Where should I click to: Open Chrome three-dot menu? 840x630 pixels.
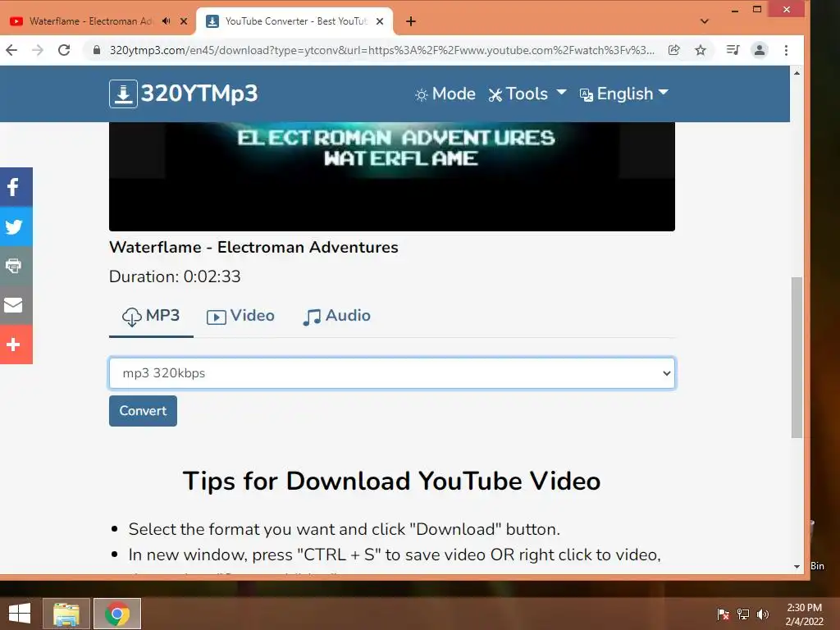point(786,50)
